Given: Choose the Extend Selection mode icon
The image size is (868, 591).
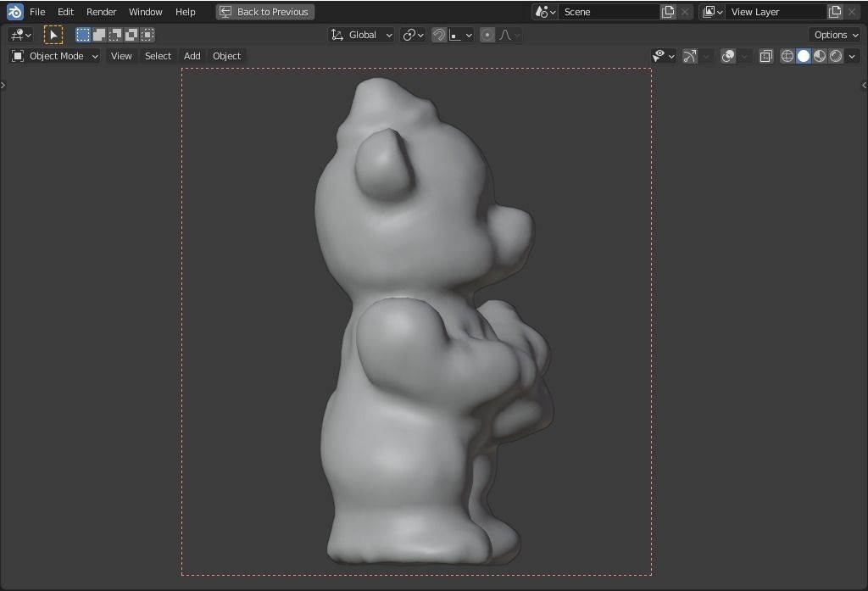Looking at the screenshot, I should (x=99, y=35).
